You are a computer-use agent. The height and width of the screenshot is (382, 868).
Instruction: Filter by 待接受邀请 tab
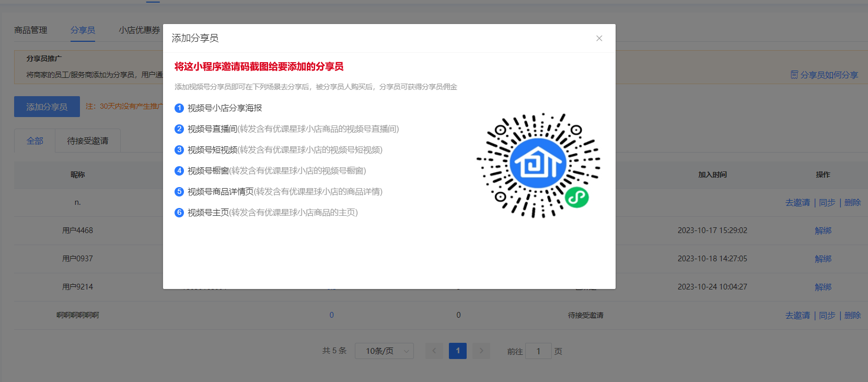[87, 141]
